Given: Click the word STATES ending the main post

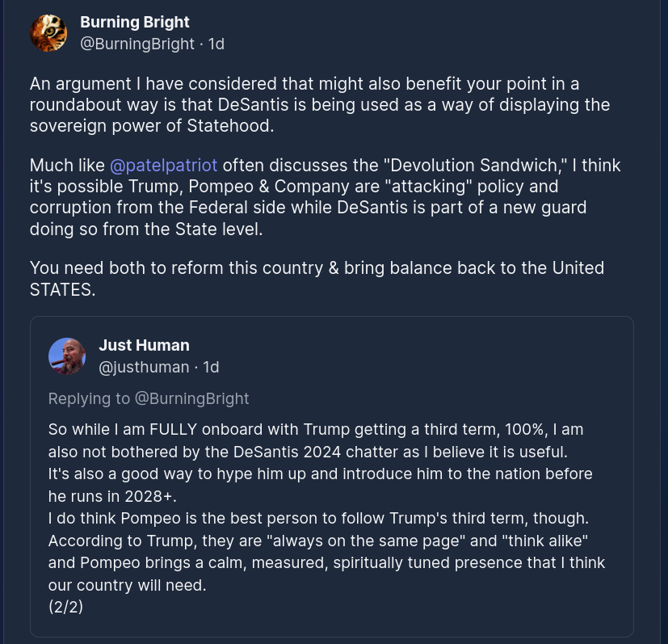Looking at the screenshot, I should pos(62,289).
